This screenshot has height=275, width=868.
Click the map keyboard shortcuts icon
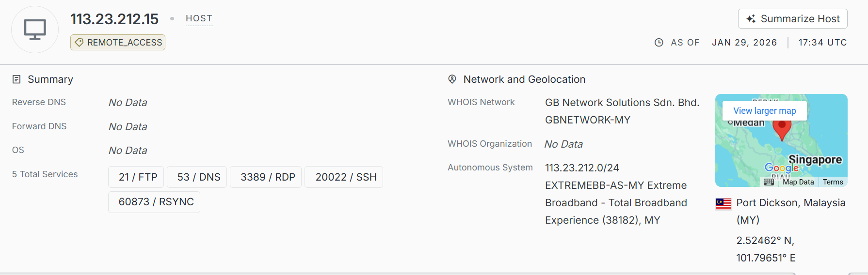click(x=769, y=182)
